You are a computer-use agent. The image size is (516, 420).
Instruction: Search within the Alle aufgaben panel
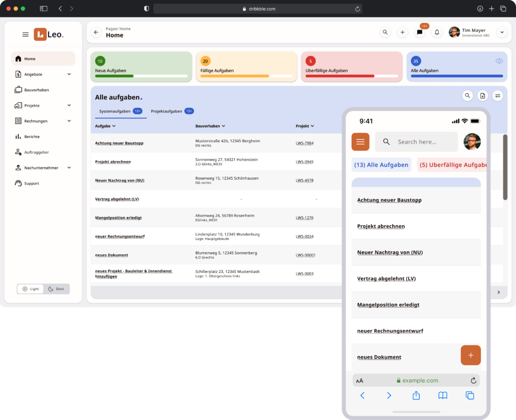click(x=467, y=96)
